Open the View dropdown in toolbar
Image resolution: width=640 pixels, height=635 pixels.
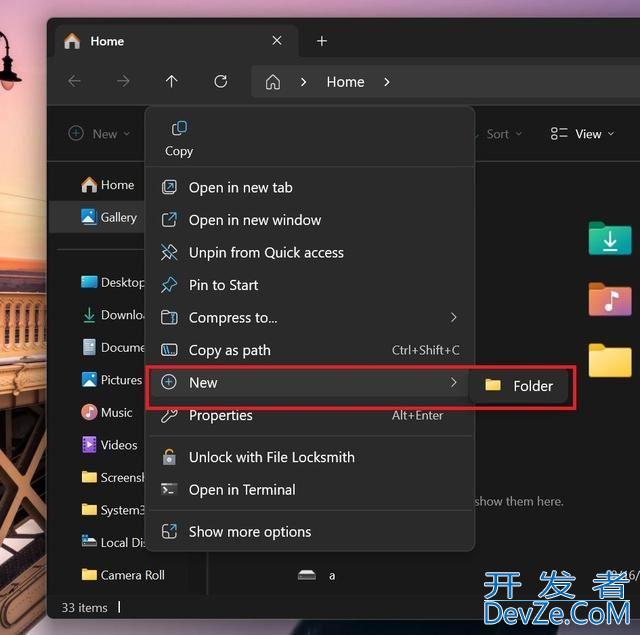(x=582, y=134)
